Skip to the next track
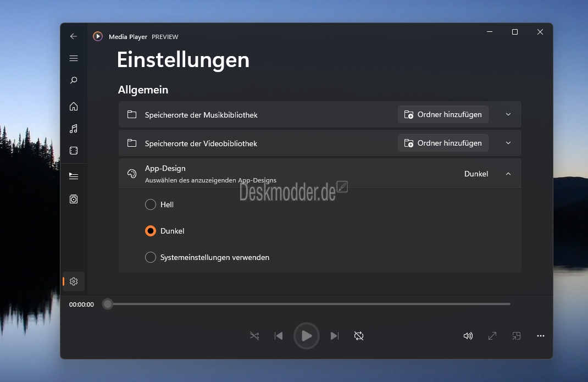The image size is (588, 382). tap(335, 335)
